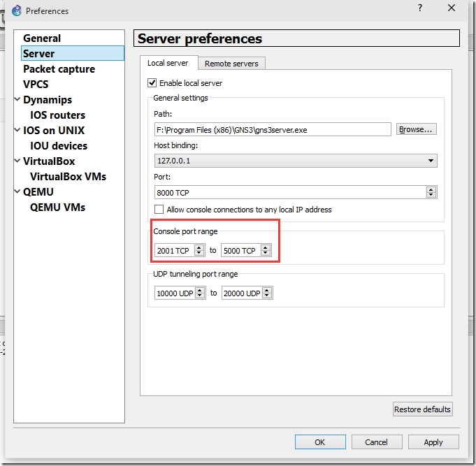Increase UDP tunneling start port 10000
The image size is (476, 466).
coord(200,290)
